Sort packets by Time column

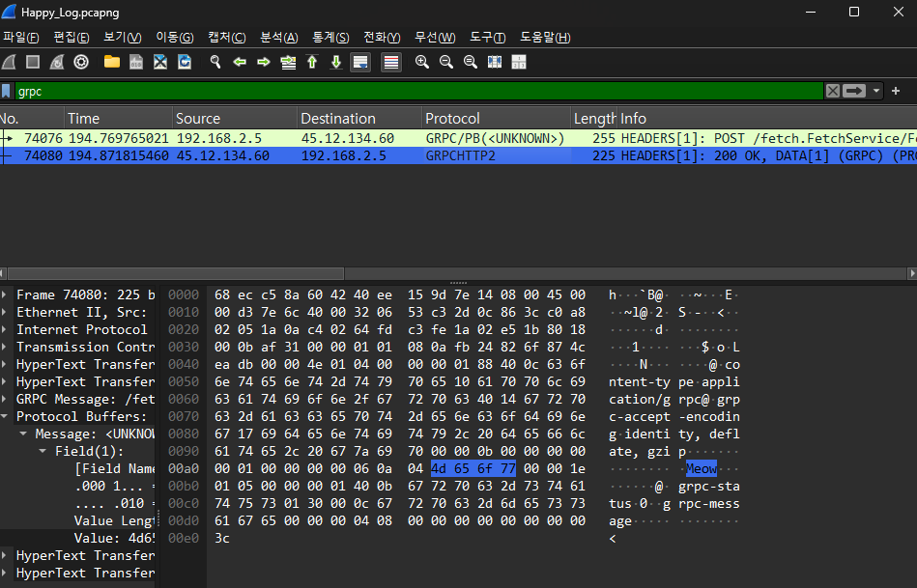pos(118,119)
